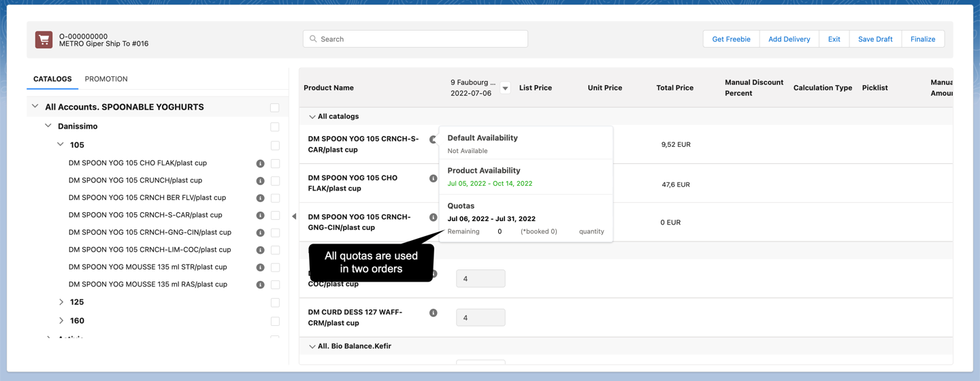980x381 pixels.
Task: Select checkbox for DM SPOON YOG 105 CRNCH-S-CAR
Action: (275, 215)
